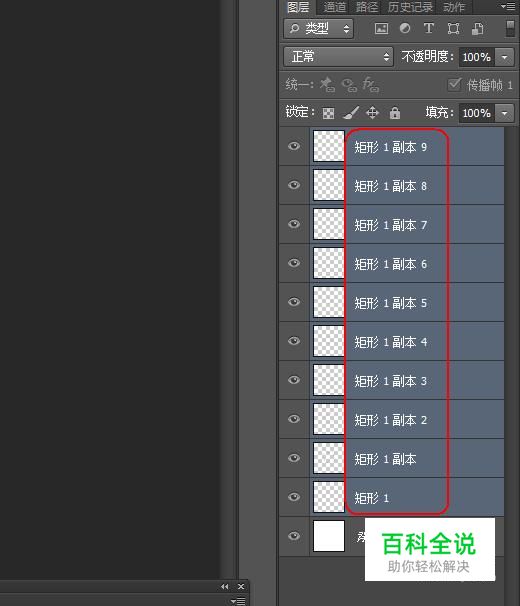Click the lock image pixels brush icon

click(351, 113)
